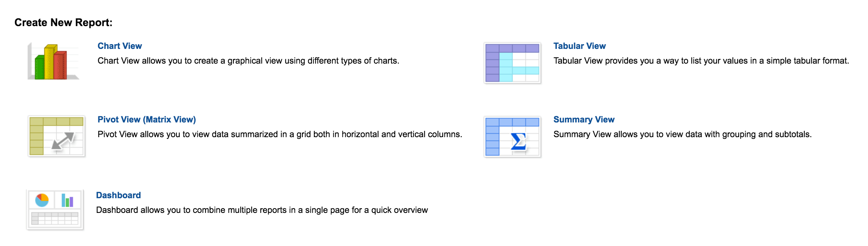Click the Dashboard description sentence
Image resolution: width=868 pixels, height=246 pixels.
[x=262, y=210]
